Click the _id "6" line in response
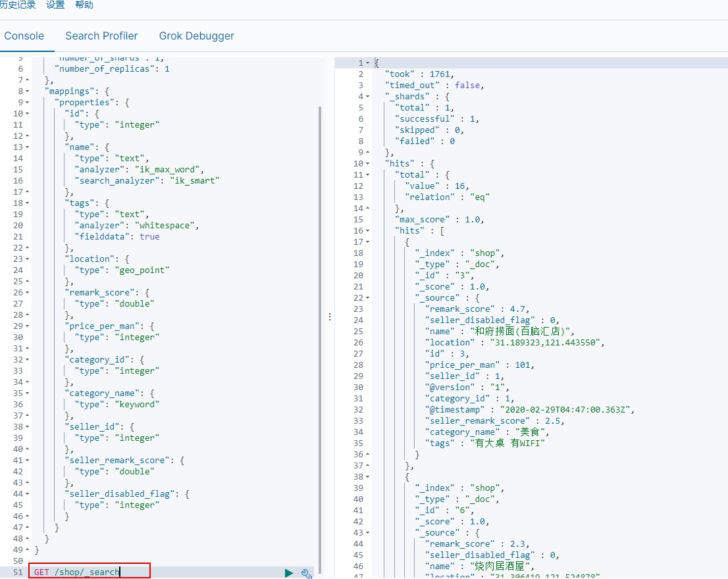This screenshot has width=728, height=579. tap(444, 511)
